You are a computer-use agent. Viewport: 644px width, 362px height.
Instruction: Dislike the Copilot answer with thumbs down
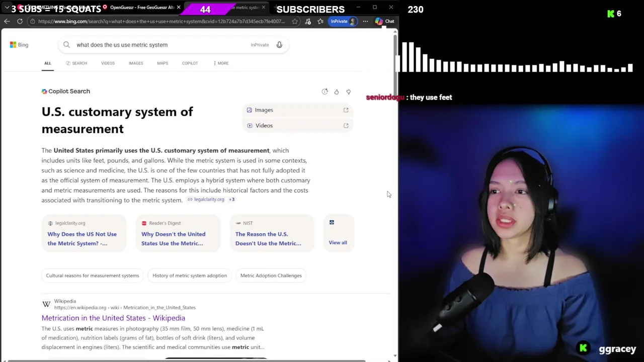348,92
